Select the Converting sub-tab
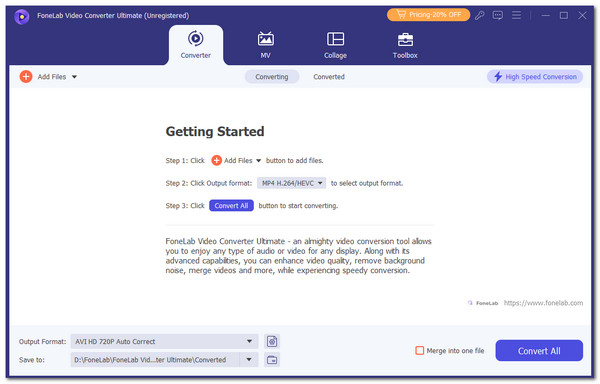The height and width of the screenshot is (384, 600). pyautogui.click(x=272, y=77)
